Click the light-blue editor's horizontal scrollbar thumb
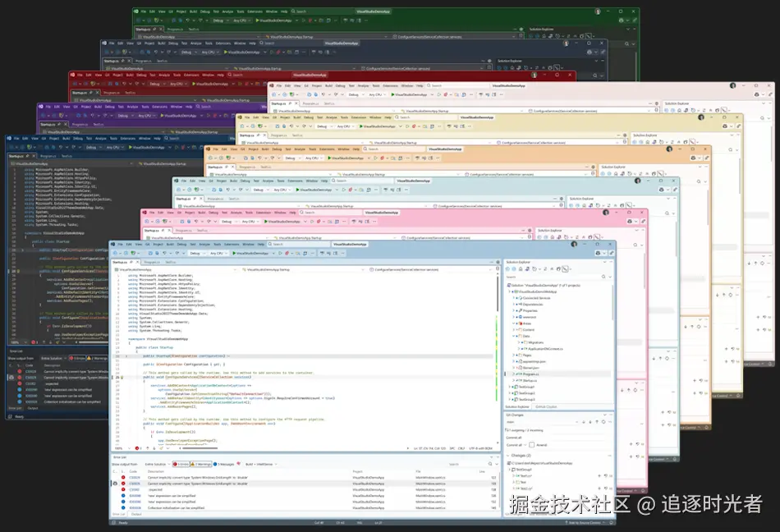 click(200, 448)
